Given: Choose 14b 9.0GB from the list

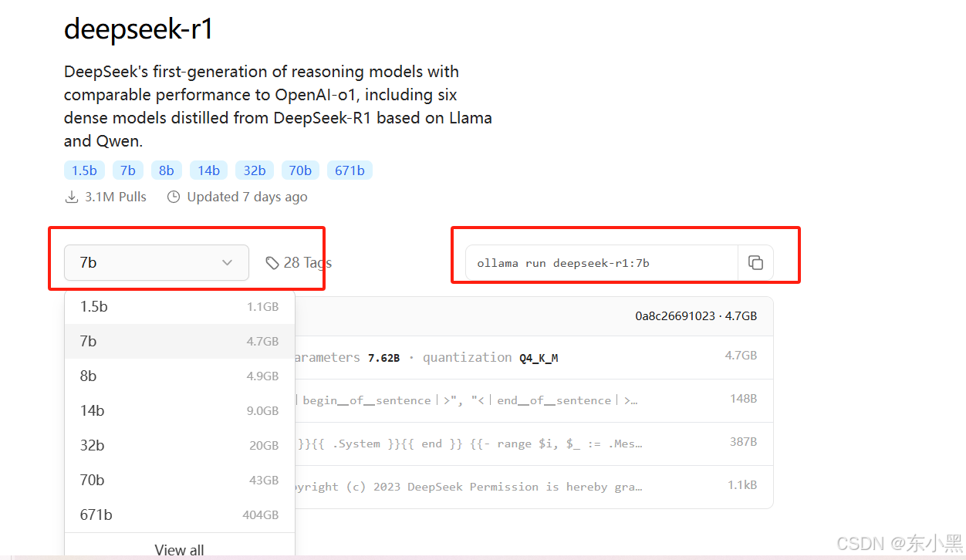Looking at the screenshot, I should (x=180, y=410).
